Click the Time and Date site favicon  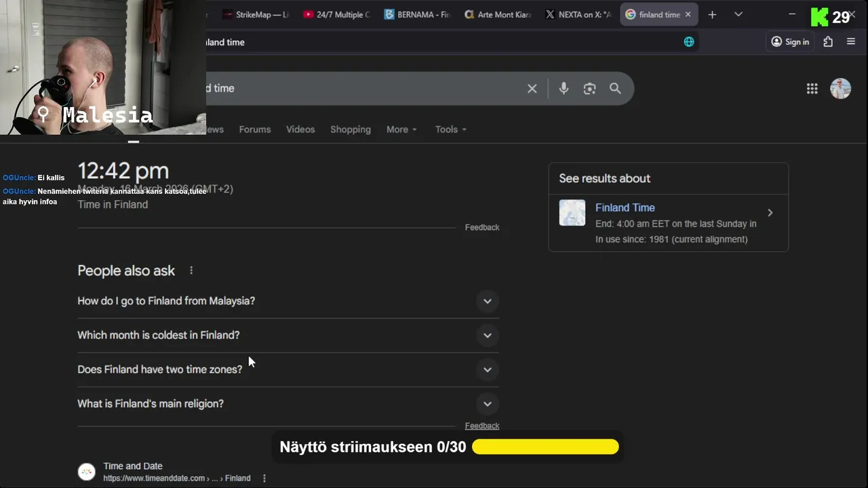click(x=87, y=472)
